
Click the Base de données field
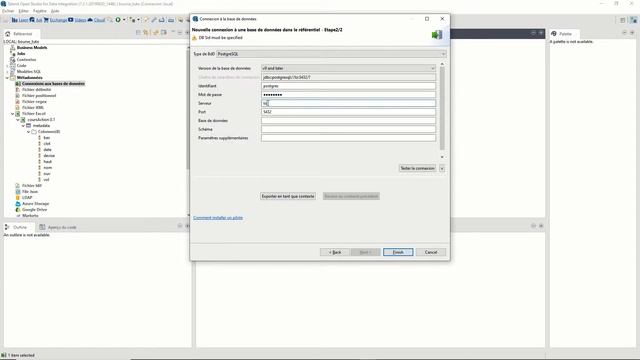coord(348,120)
